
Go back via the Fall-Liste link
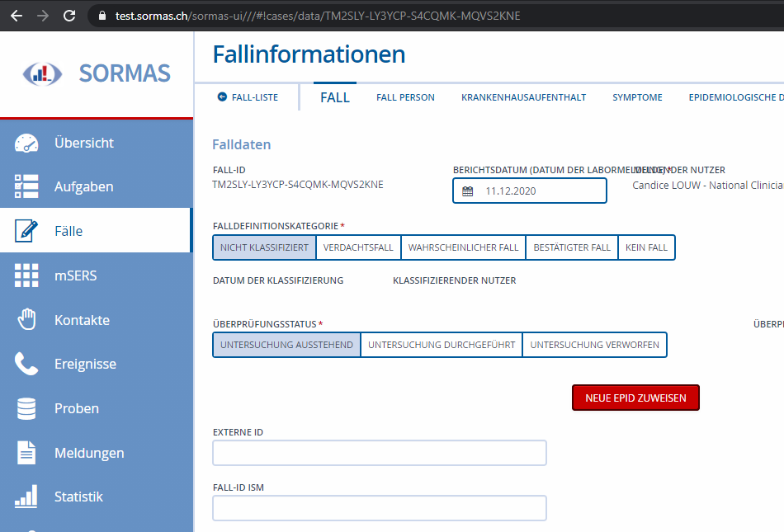pos(254,97)
